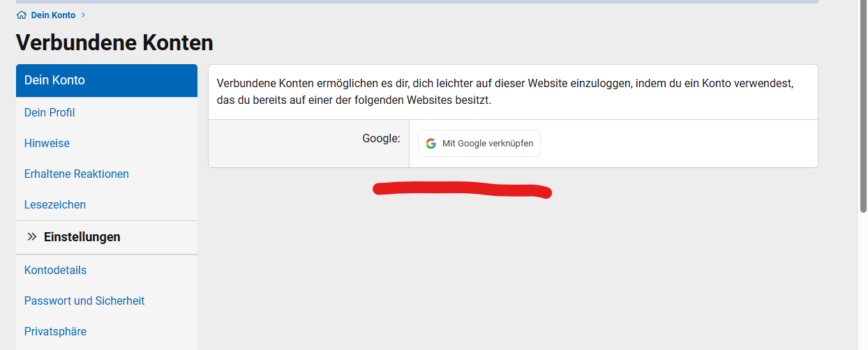Open Kontodetails settings
The width and height of the screenshot is (868, 350).
[55, 270]
